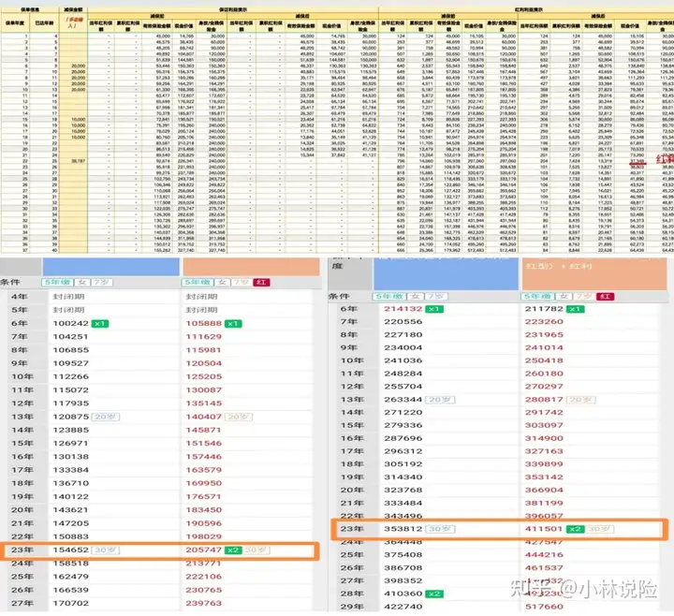Click the x1 badge next to 100242
This screenshot has width=674, height=616.
pos(100,324)
